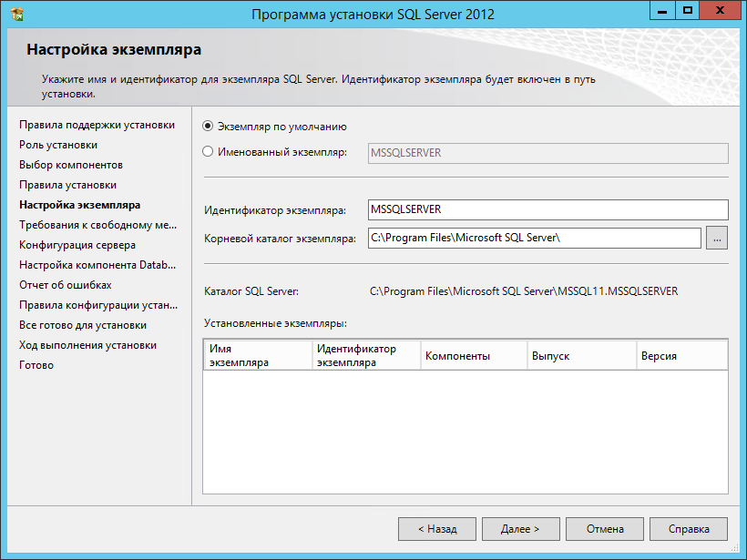This screenshot has width=747, height=560.
Task: Go to step Правила конфигурации установки
Action: [98, 305]
